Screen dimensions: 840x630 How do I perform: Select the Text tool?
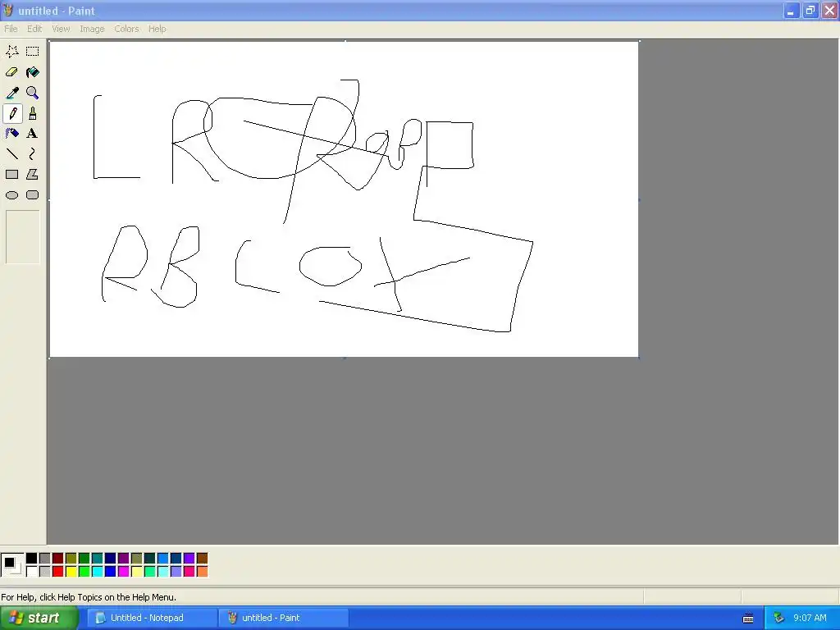33,134
